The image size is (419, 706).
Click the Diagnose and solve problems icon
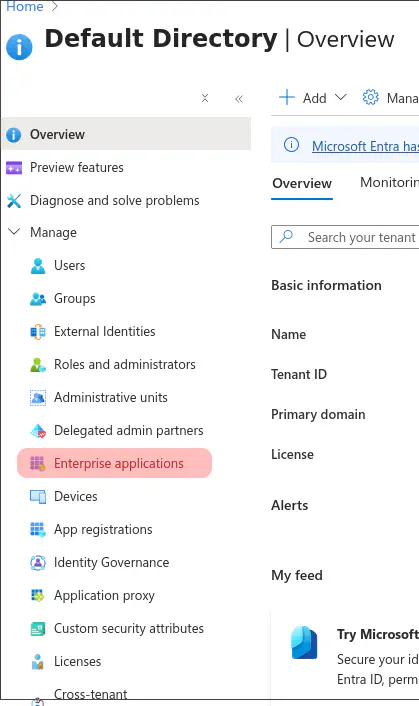(x=14, y=200)
